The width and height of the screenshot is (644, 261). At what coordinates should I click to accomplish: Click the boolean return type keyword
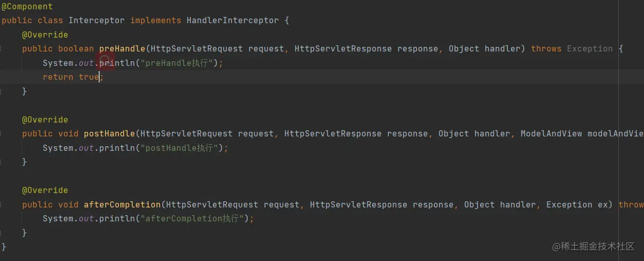pos(76,49)
